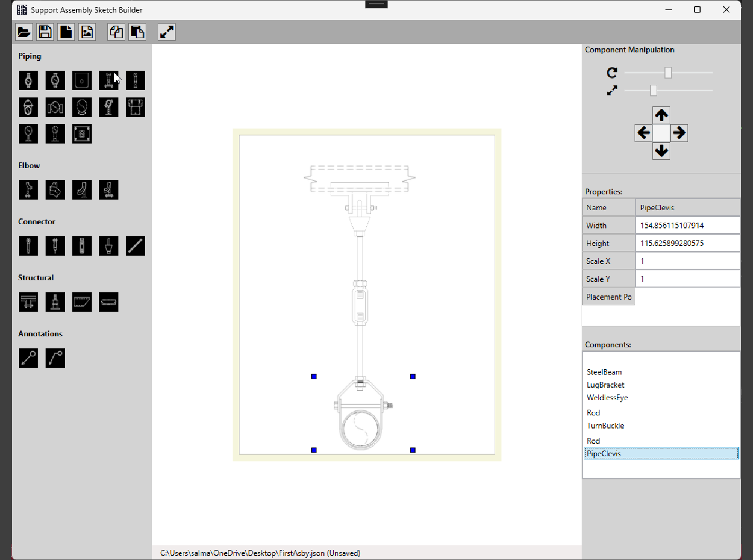Viewport: 753px width, 560px height.
Task: Choose the roller pipe stand icon under the cursor
Action: (x=108, y=81)
